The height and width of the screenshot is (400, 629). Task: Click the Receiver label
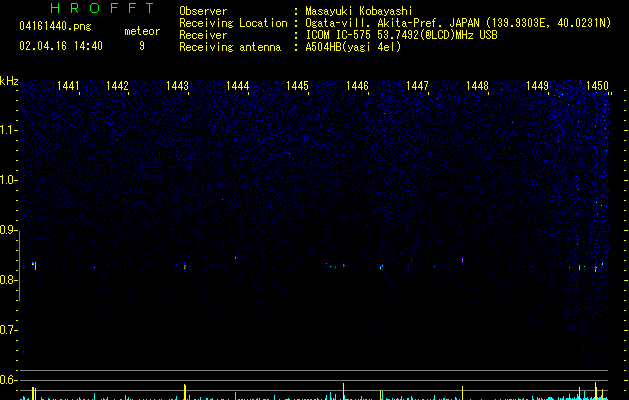203,35
